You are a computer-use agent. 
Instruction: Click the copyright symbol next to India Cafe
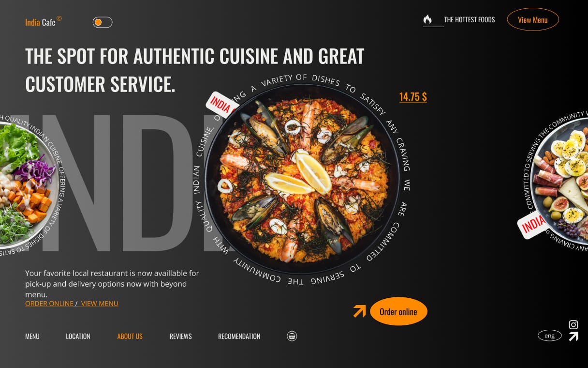click(59, 19)
